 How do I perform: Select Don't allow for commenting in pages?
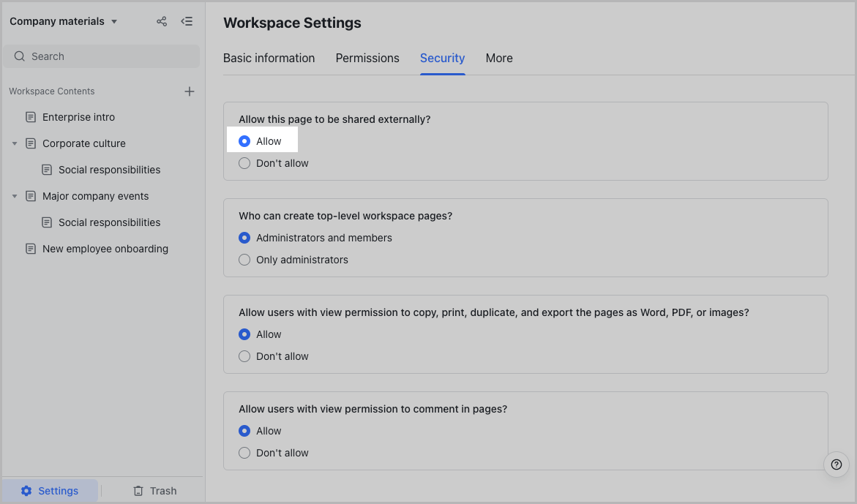[x=244, y=453]
